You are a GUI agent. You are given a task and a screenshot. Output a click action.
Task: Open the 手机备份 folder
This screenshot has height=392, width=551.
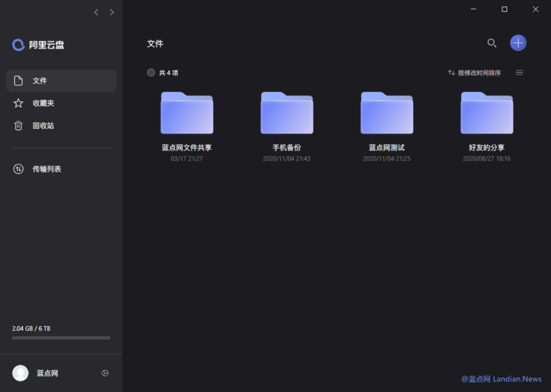pyautogui.click(x=287, y=112)
